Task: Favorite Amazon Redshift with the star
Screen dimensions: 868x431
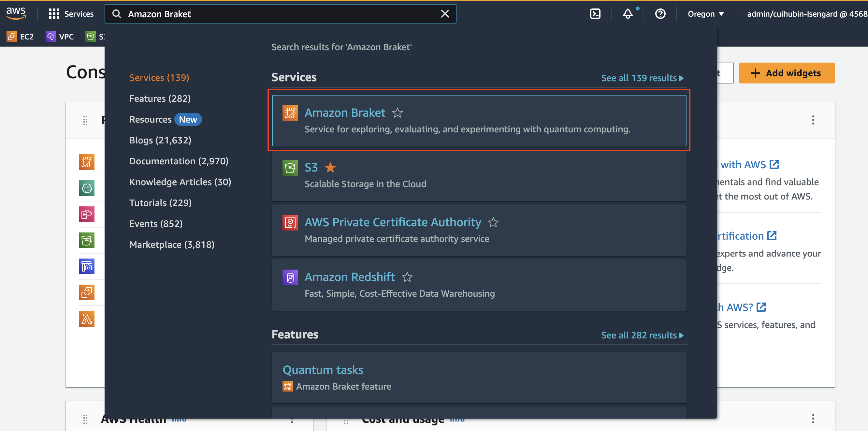Action: point(407,277)
